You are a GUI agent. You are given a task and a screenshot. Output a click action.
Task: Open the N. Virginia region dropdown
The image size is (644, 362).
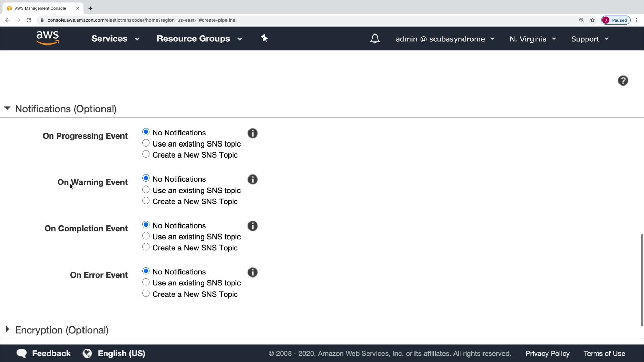(533, 39)
